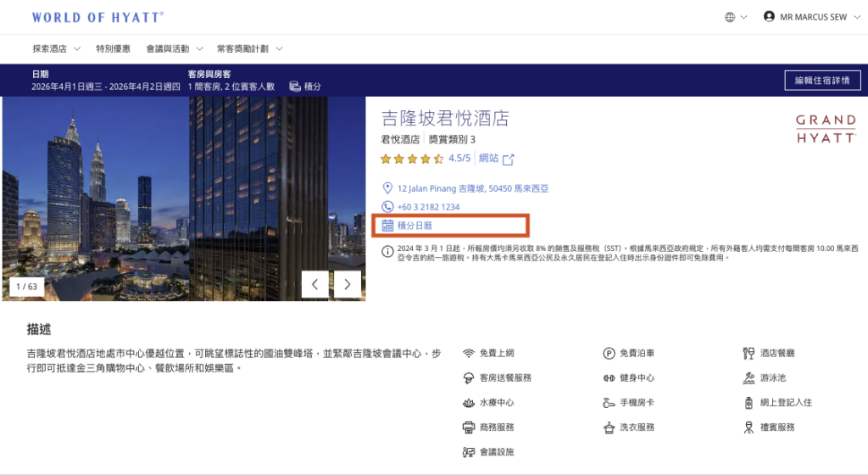Call the +60 3 2182 1234 number link
Image resolution: width=868 pixels, height=475 pixels.
[428, 207]
